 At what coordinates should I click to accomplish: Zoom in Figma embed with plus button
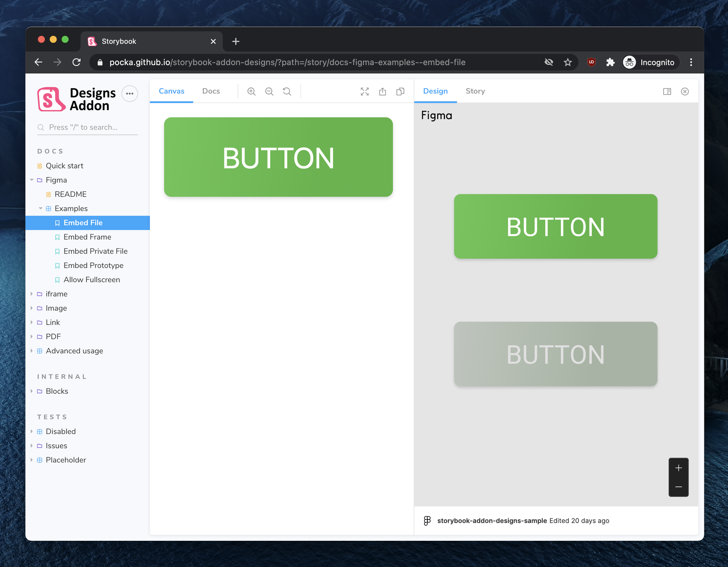tap(678, 468)
